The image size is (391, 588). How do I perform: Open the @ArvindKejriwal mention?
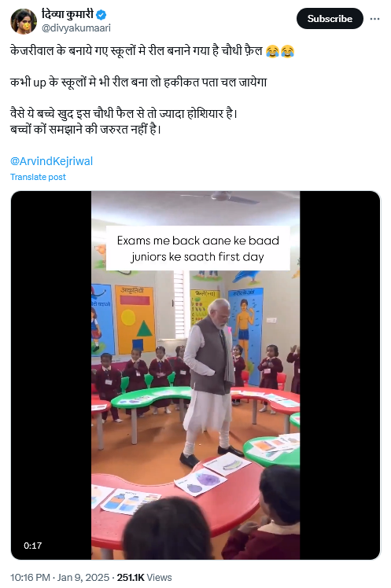(51, 161)
